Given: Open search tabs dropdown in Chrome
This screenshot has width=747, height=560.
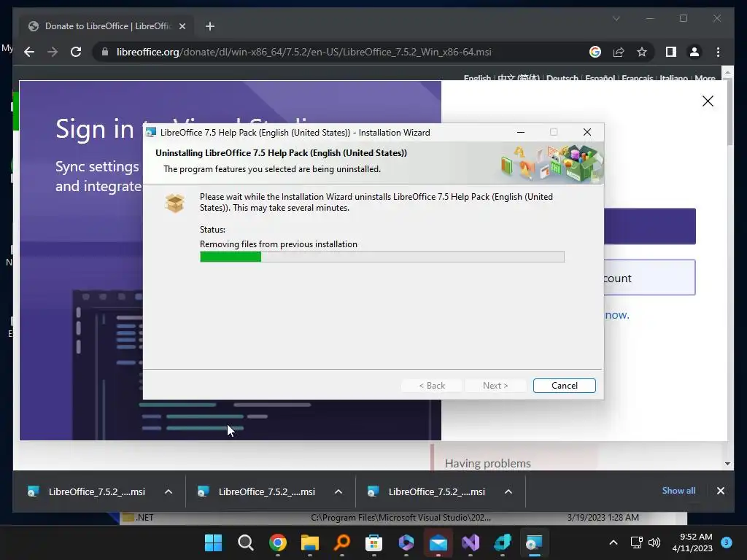Looking at the screenshot, I should pos(616,18).
